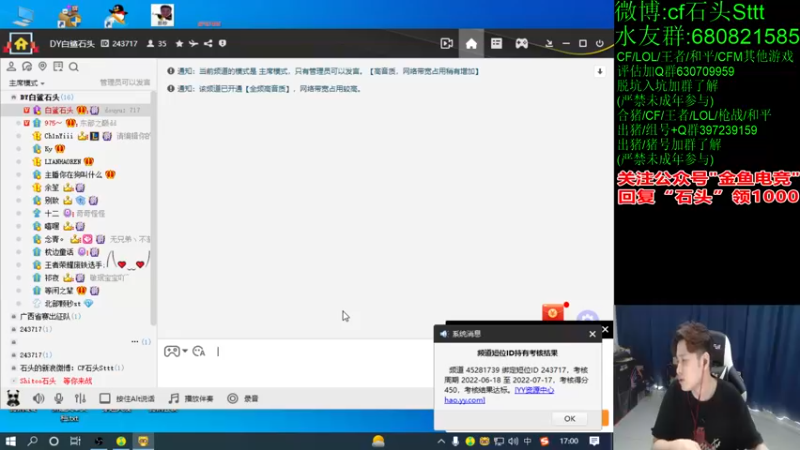Click the bulletin board icon above list
This screenshot has height=450, width=800.
58,67
